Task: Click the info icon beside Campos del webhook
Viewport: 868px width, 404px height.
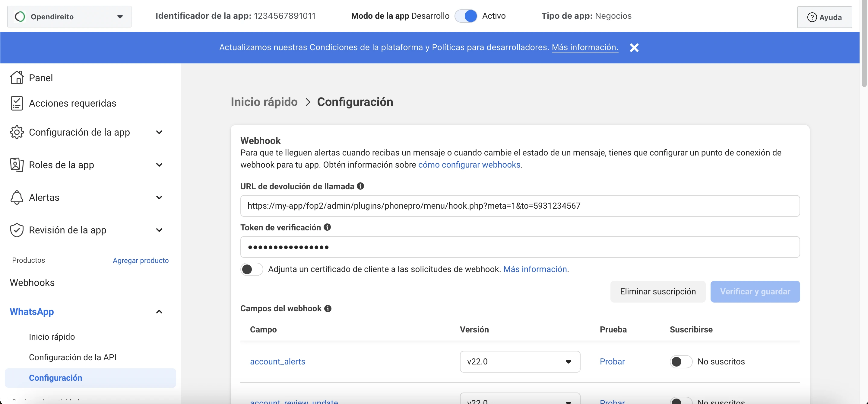Action: (x=328, y=308)
